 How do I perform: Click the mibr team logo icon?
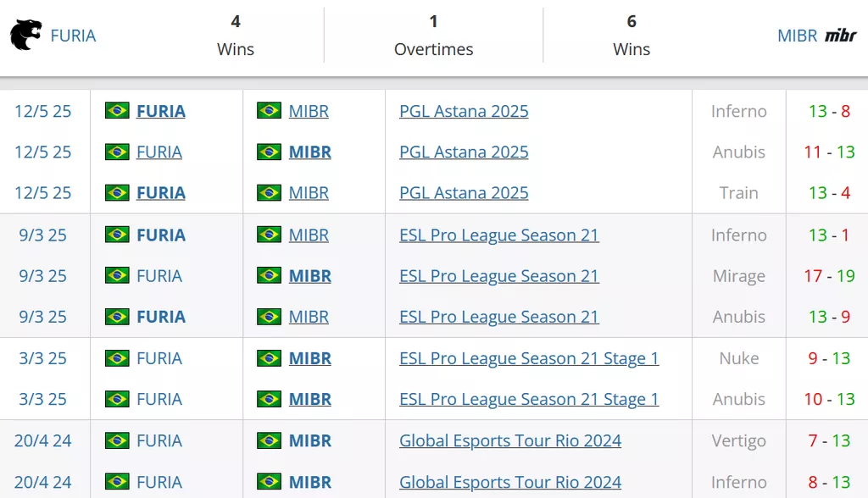[840, 36]
